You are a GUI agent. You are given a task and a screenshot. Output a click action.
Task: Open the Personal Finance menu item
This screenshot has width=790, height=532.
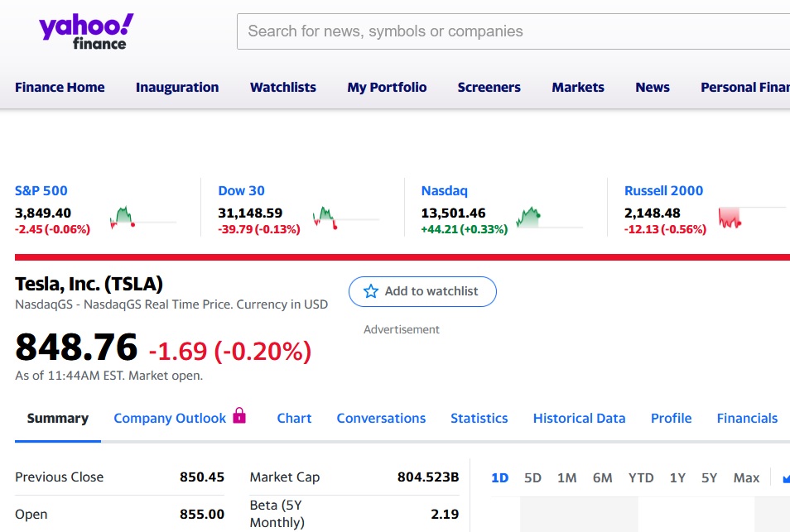click(x=745, y=87)
